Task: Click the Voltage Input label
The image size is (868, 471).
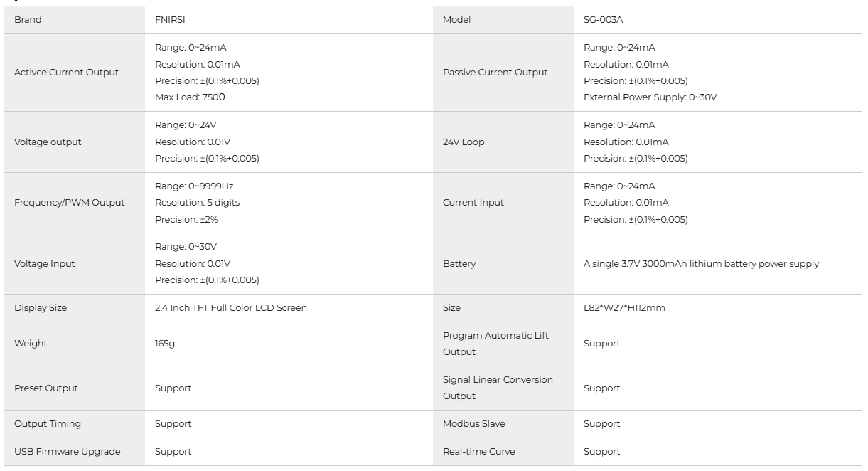Action: tap(44, 264)
